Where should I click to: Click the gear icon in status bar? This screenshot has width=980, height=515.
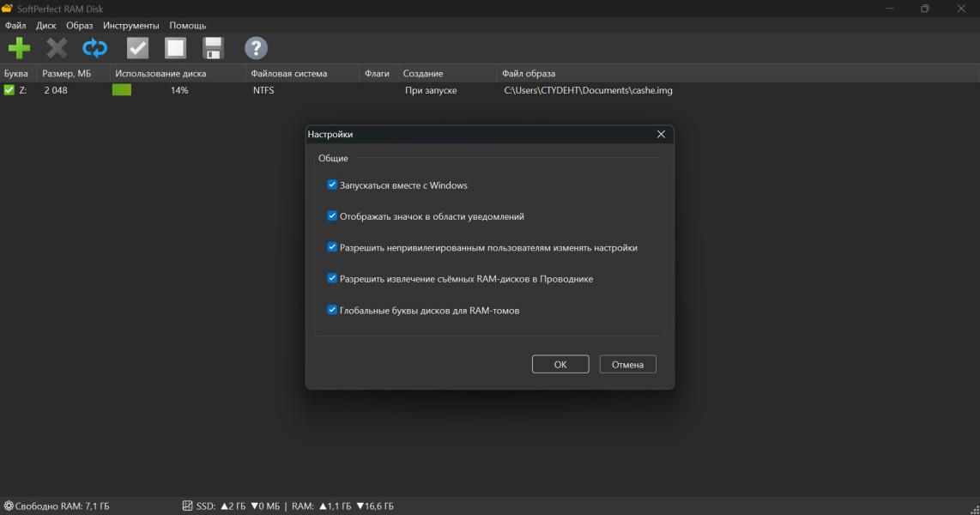coord(9,506)
